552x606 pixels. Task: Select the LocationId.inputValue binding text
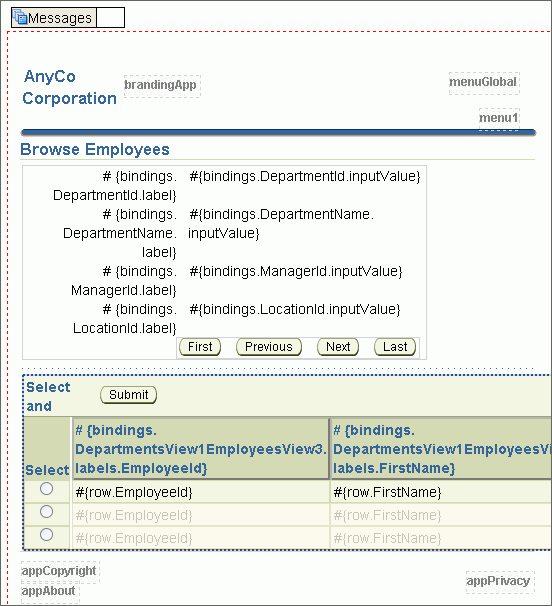295,309
